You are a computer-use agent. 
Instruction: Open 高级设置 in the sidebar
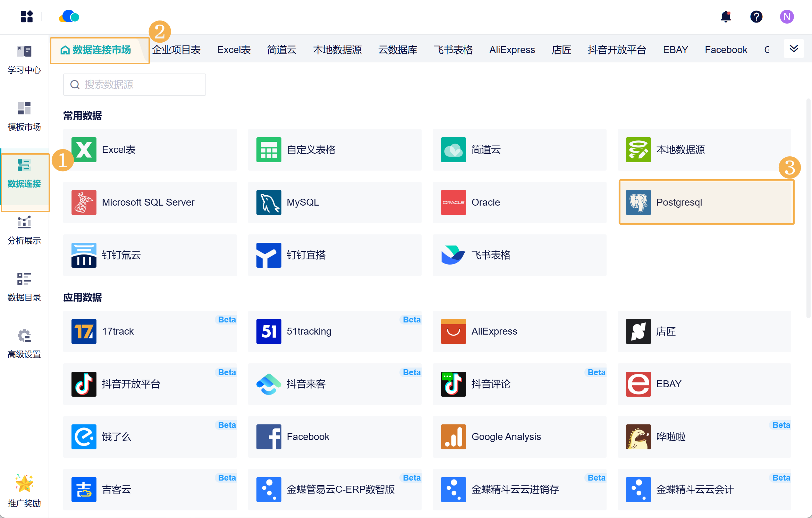coord(24,344)
